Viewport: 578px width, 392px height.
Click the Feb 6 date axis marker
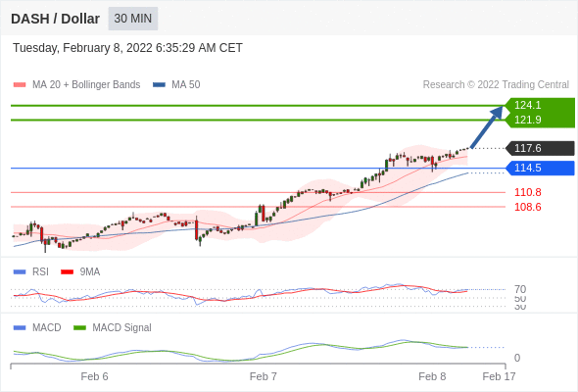(x=94, y=376)
